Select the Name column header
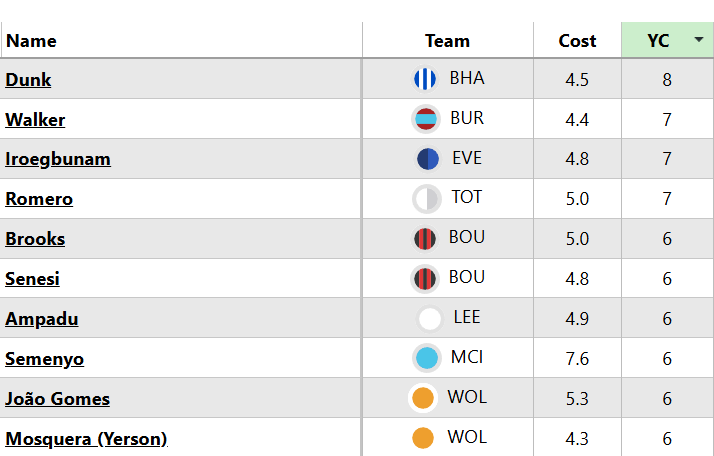Screen dimensions: 714x456 pyautogui.click(x=31, y=41)
